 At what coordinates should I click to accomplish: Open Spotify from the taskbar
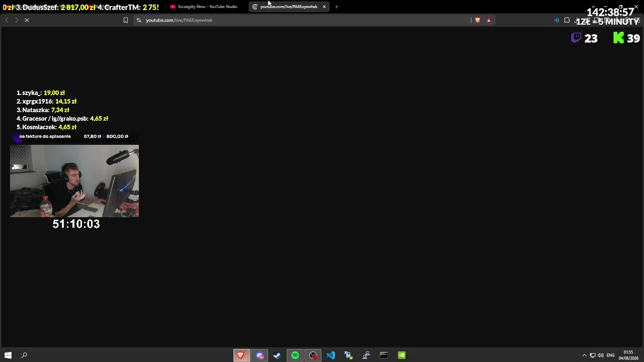[295, 355]
